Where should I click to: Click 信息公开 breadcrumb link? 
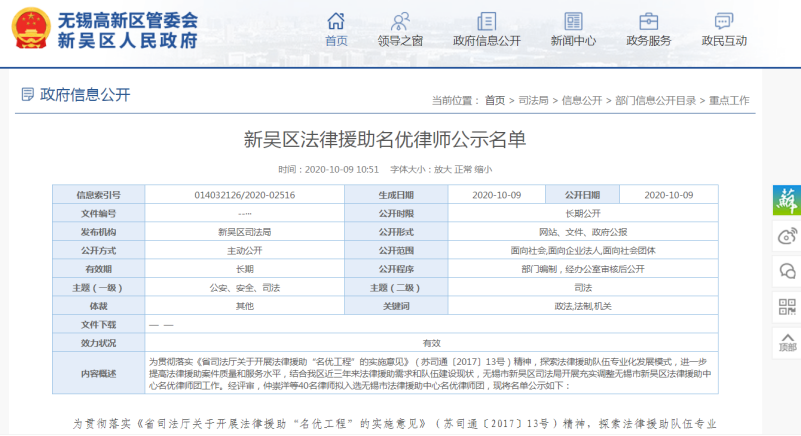coord(582,101)
